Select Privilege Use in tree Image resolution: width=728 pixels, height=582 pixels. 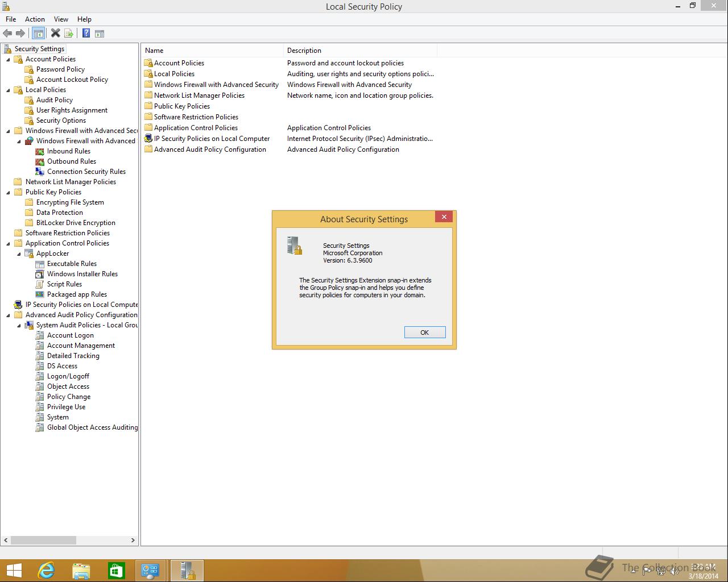point(66,407)
